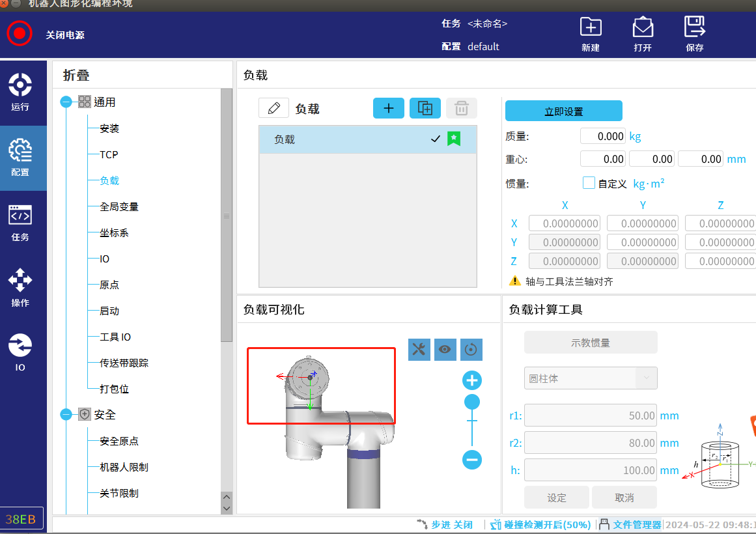Open the 圆柱体 shape dropdown
756x534 pixels.
point(591,378)
